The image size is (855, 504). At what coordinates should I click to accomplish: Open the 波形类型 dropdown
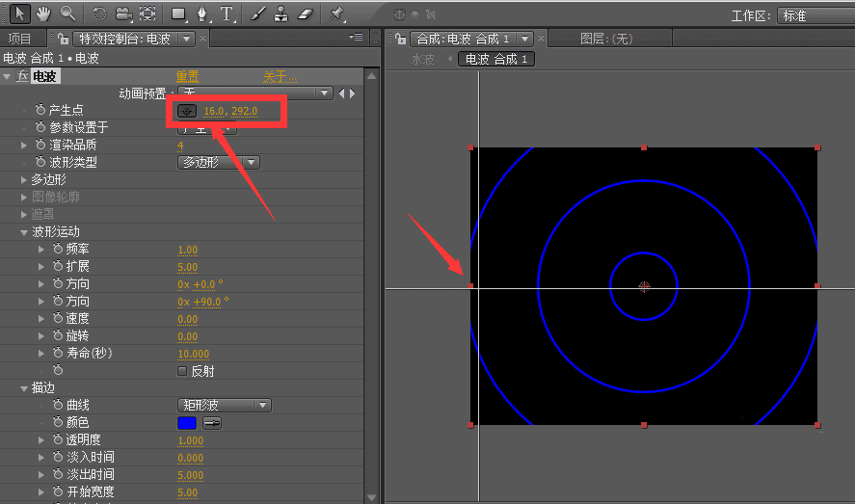(x=219, y=162)
